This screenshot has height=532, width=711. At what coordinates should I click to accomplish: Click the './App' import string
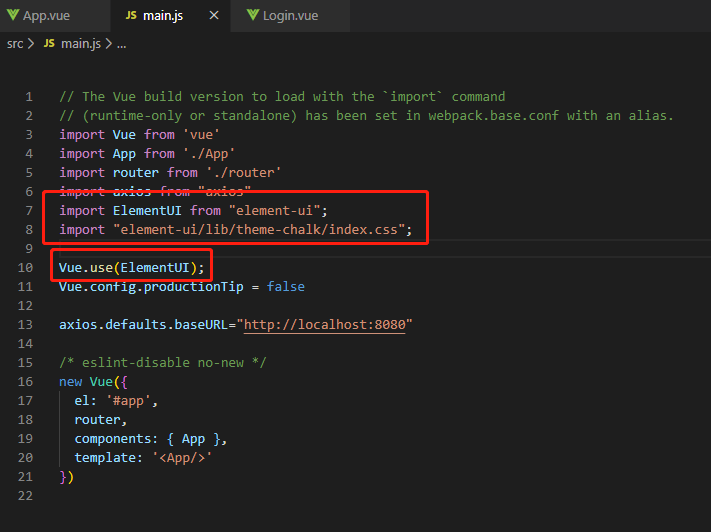tap(209, 154)
